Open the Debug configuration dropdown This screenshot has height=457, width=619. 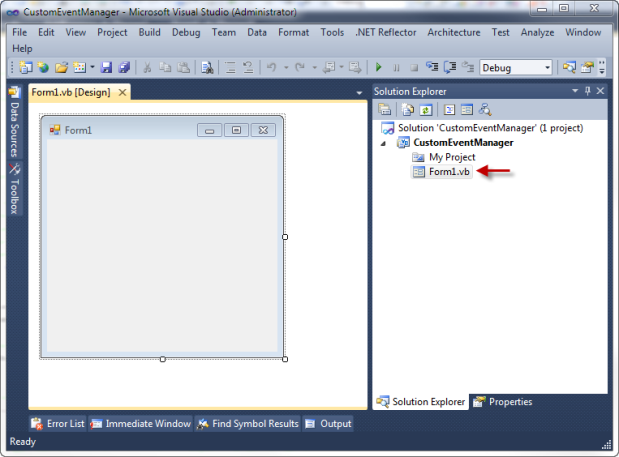tap(547, 68)
